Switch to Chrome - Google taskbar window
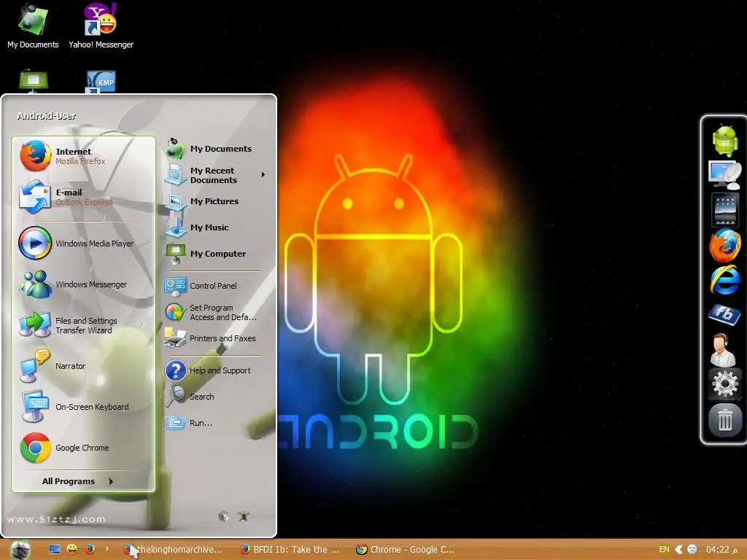The width and height of the screenshot is (747, 560). 407,550
